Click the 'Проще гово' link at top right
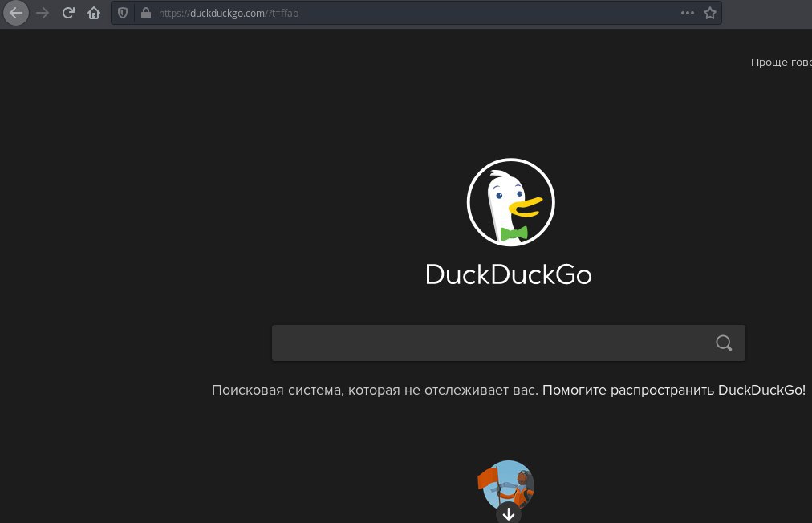This screenshot has height=523, width=812. point(782,62)
